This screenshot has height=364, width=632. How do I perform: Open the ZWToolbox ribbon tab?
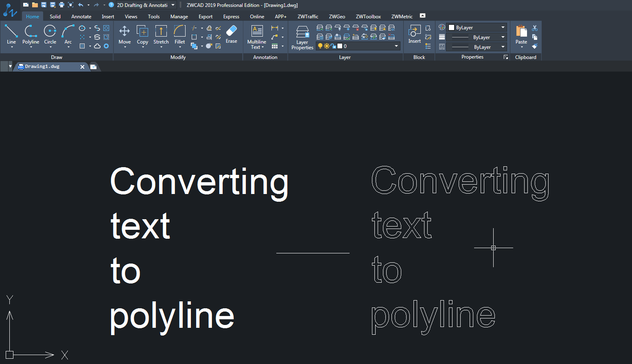click(x=368, y=17)
